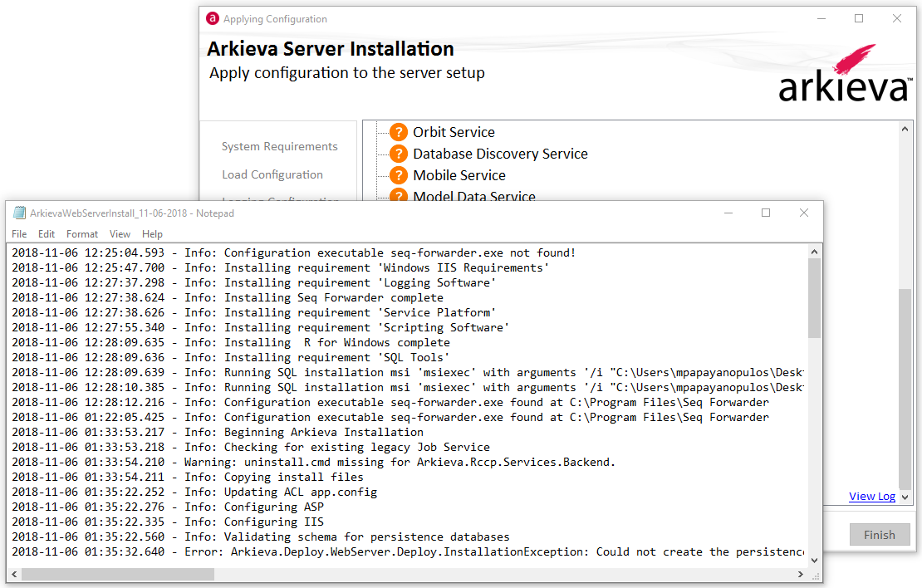Close the Notepad window
Viewport: 922px width, 588px height.
(804, 213)
